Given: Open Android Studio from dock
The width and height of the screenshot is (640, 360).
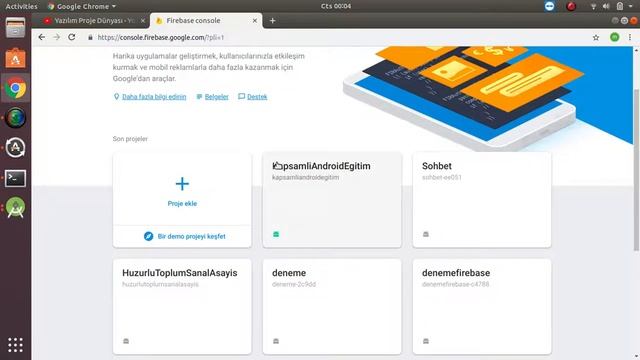Looking at the screenshot, I should tap(16, 208).
